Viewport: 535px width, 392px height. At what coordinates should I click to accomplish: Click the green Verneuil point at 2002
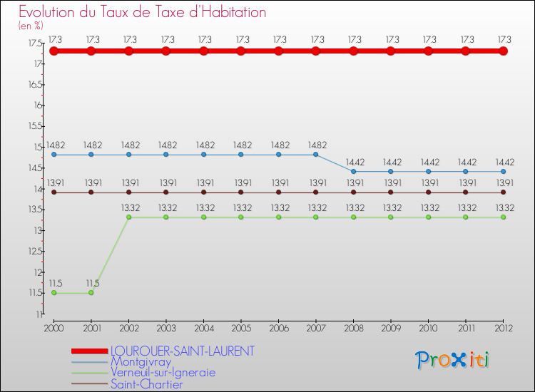click(x=128, y=217)
